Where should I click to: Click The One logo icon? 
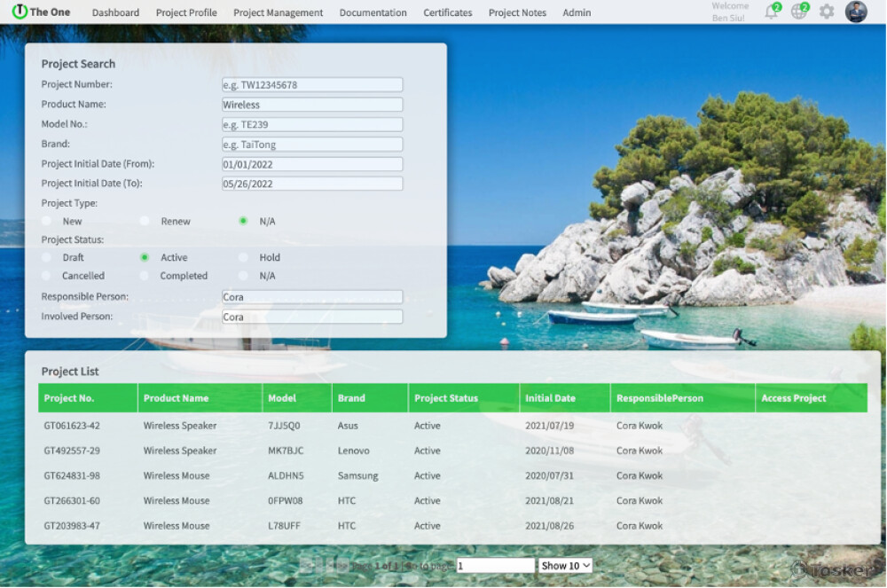(20, 12)
